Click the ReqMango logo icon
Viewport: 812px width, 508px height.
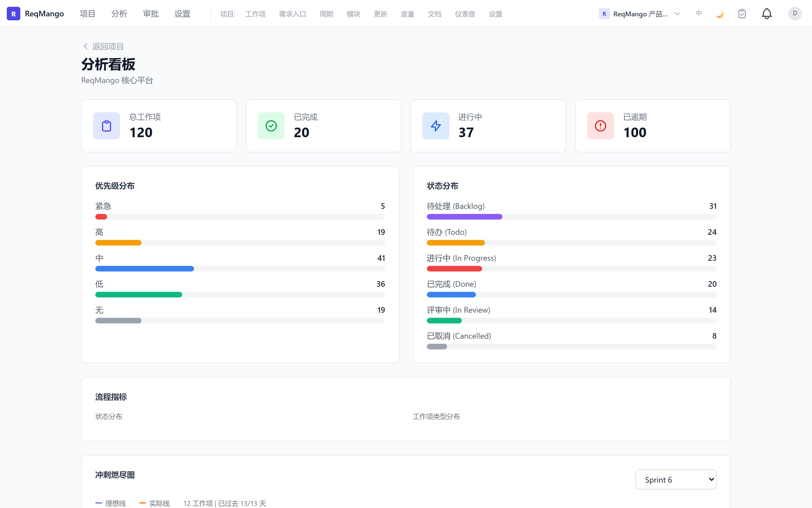tap(14, 14)
